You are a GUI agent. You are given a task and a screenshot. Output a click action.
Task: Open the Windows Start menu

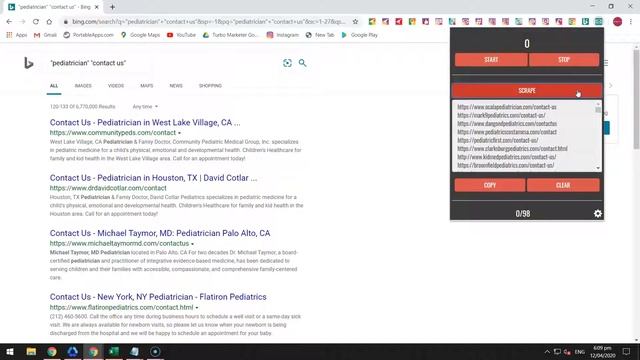tap(10, 351)
